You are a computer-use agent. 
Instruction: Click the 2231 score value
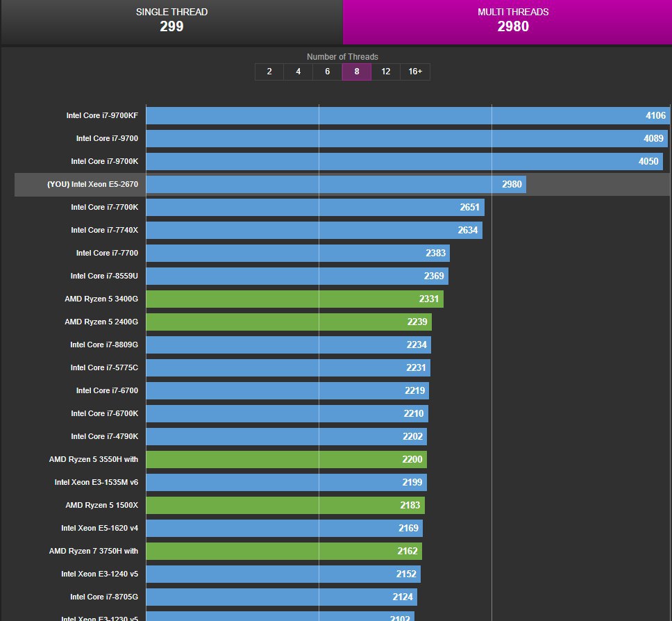416,368
